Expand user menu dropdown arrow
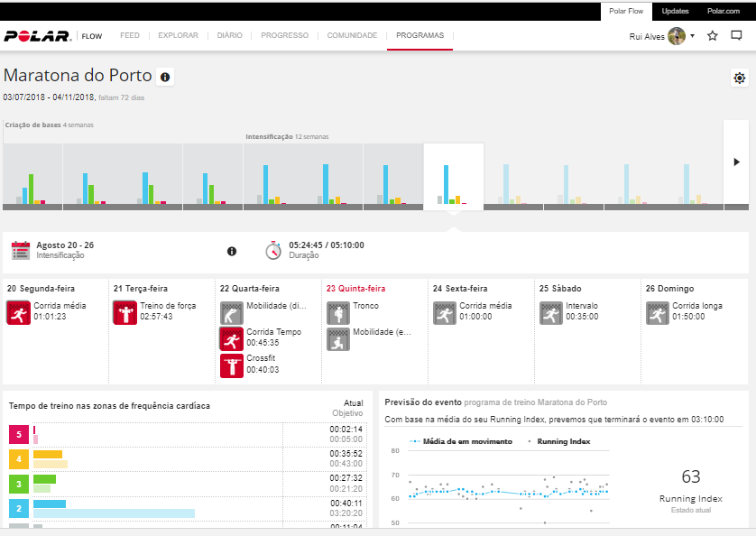The image size is (756, 536). pyautogui.click(x=692, y=36)
